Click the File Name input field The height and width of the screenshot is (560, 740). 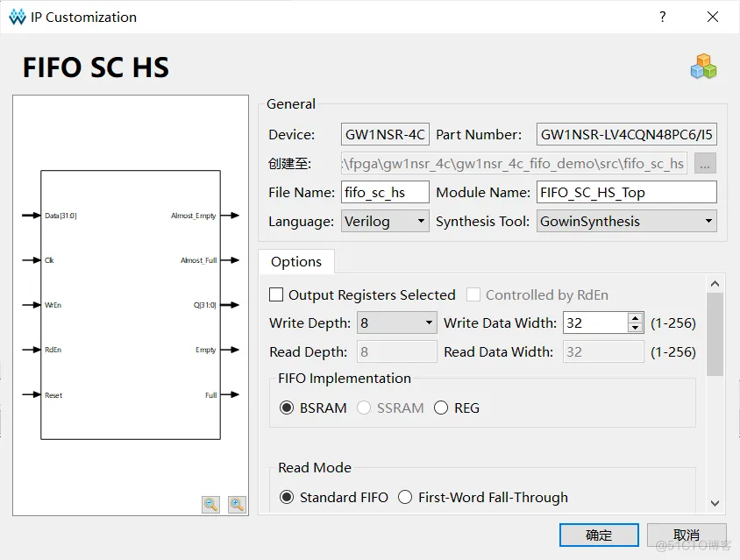tap(385, 193)
